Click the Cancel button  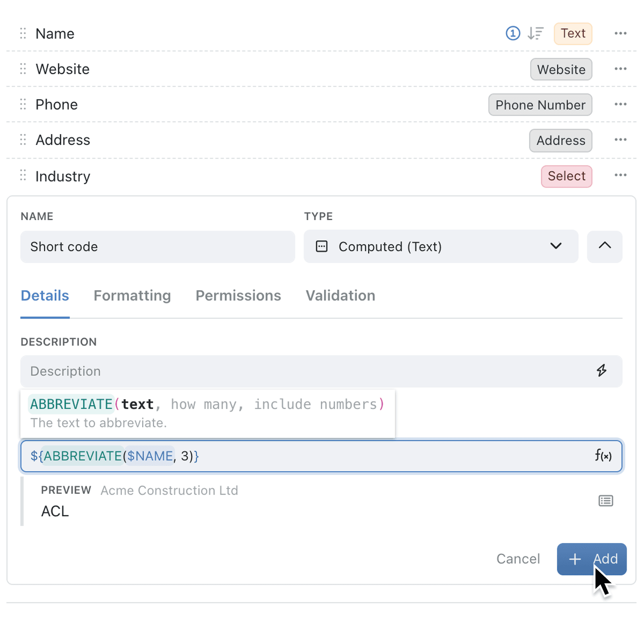point(518,559)
